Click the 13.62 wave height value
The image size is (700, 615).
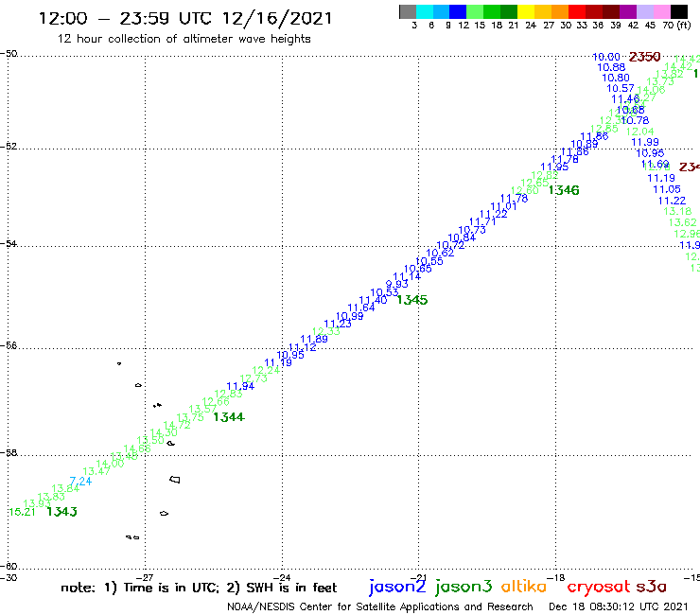[x=683, y=222]
